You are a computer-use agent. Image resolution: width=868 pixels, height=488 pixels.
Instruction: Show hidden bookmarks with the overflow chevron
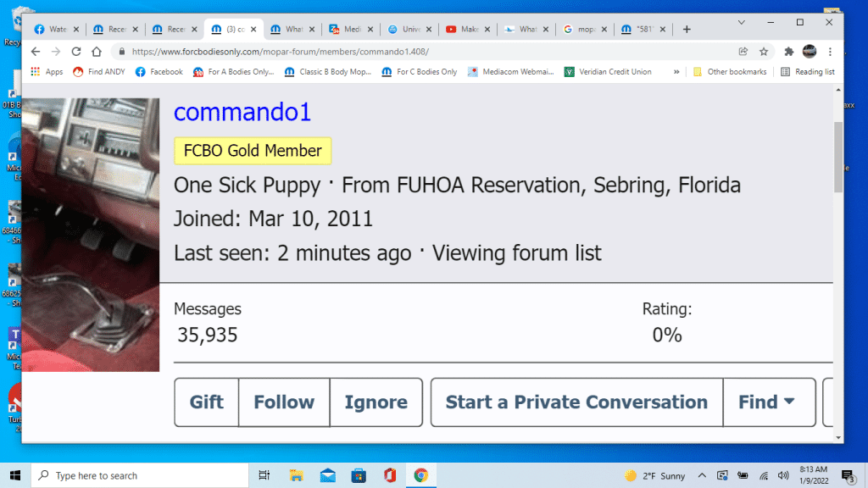[x=676, y=72]
